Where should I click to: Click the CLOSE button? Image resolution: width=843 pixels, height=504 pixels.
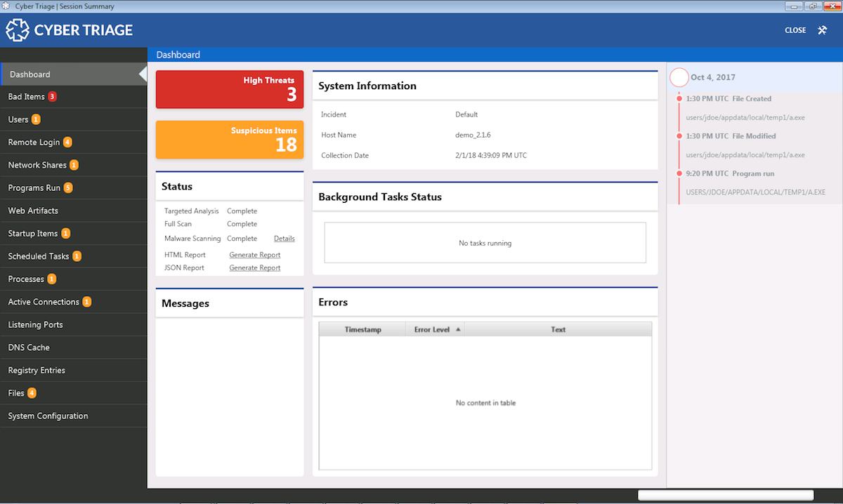click(795, 30)
